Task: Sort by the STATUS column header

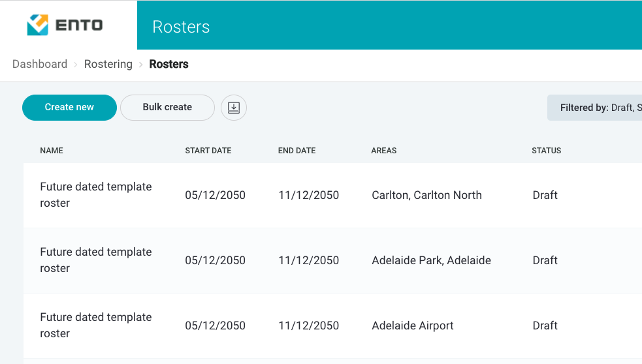Action: (546, 151)
